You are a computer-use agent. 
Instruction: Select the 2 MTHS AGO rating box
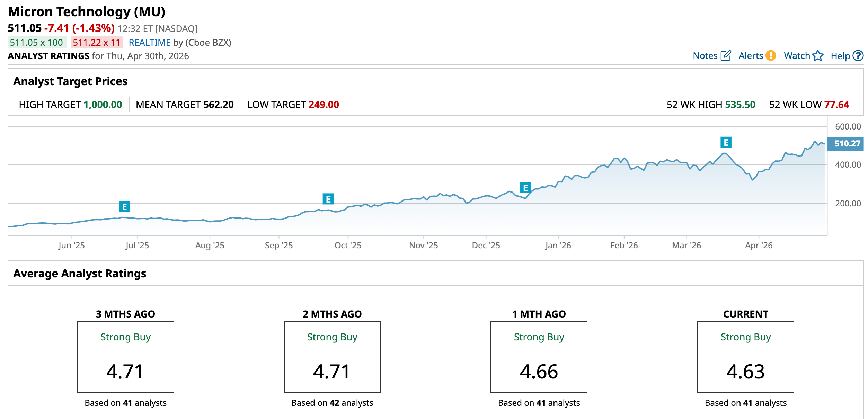click(x=332, y=357)
